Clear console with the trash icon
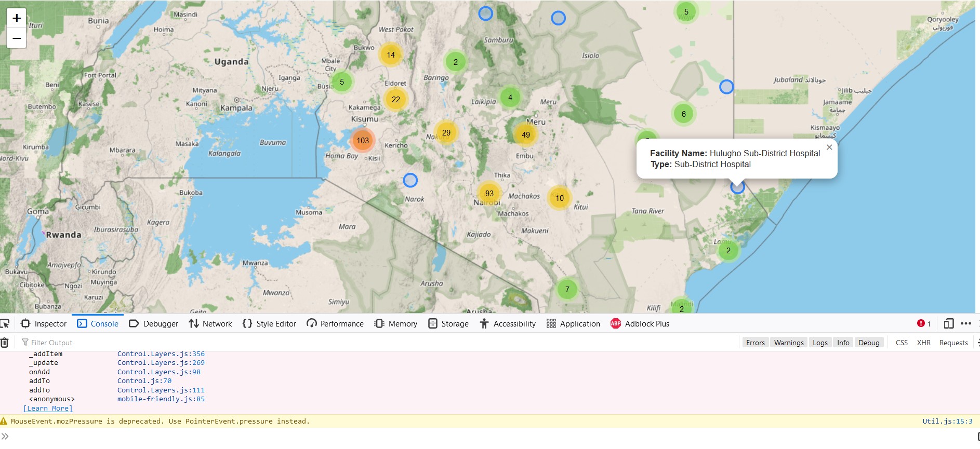The height and width of the screenshot is (449, 980). tap(5, 343)
